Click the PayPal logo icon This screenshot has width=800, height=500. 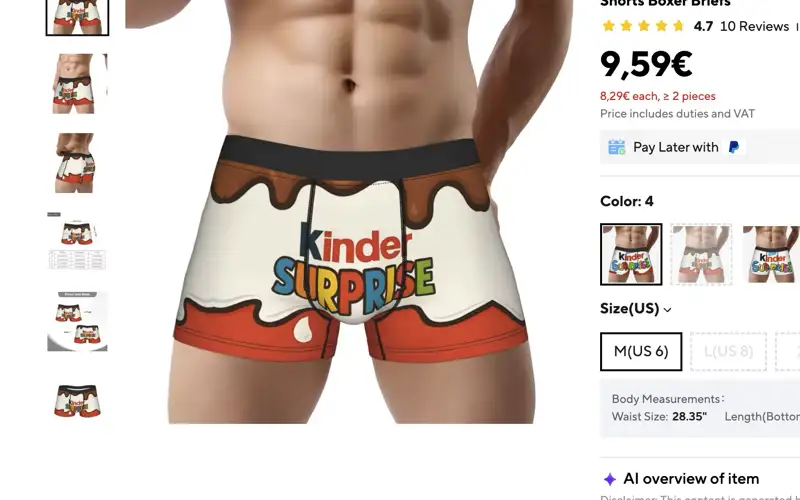pyautogui.click(x=734, y=147)
